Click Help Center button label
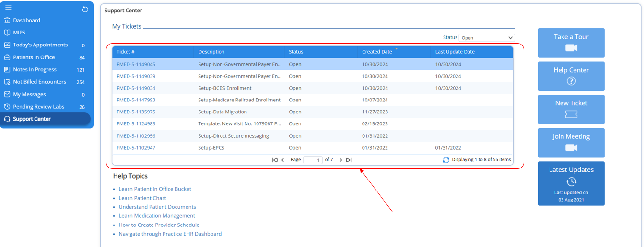Viewport: 644px width, 247px height. tap(571, 70)
